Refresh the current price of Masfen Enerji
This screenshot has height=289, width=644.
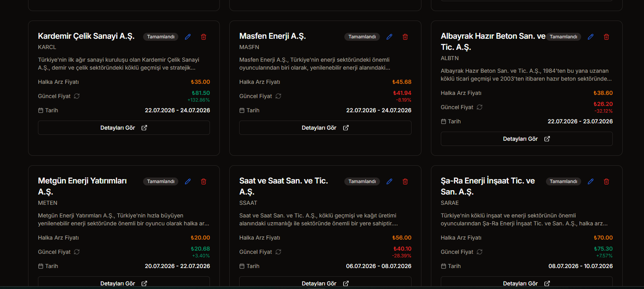tap(278, 96)
